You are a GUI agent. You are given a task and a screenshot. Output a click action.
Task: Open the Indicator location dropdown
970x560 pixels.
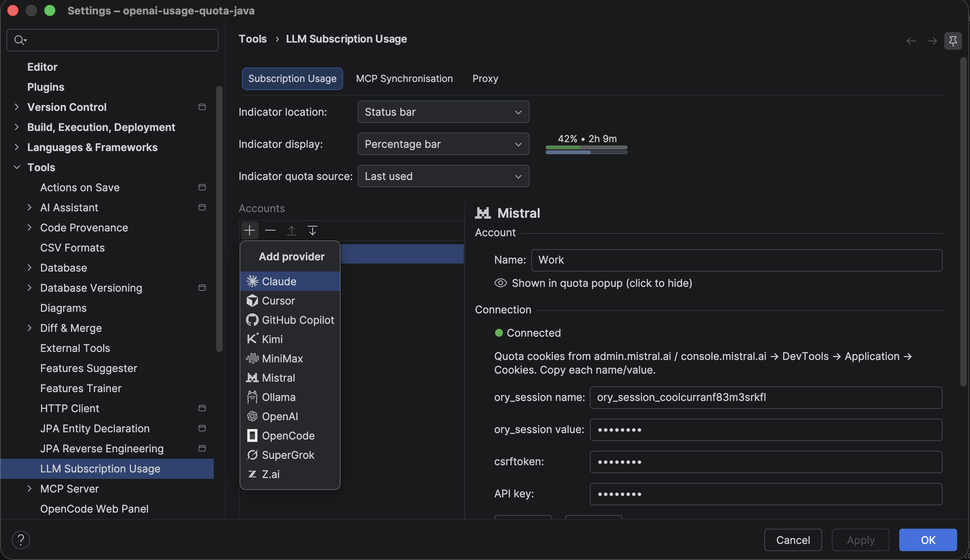tap(443, 112)
